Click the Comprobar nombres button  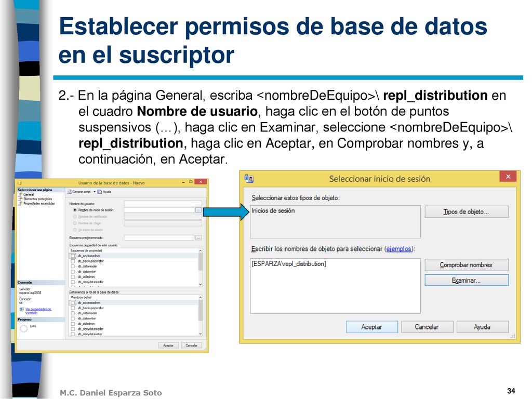click(x=467, y=265)
